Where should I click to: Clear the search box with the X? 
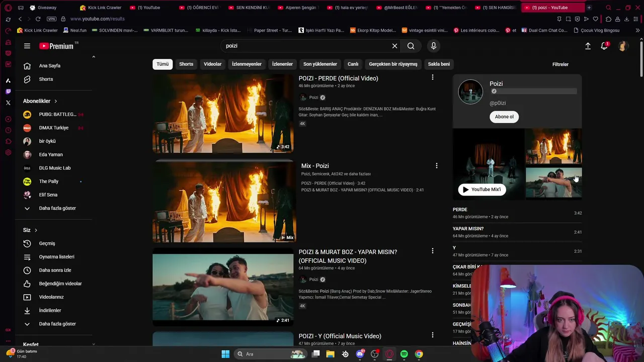(394, 46)
